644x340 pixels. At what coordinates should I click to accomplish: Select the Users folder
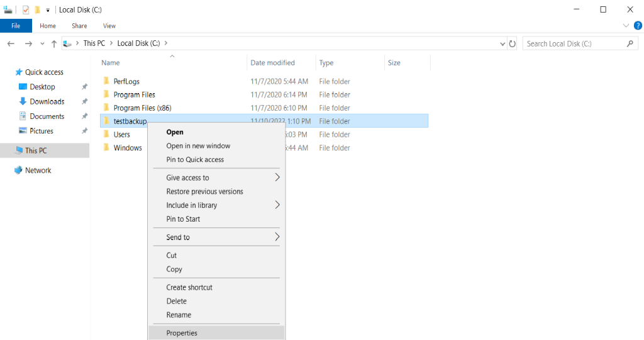click(x=121, y=135)
